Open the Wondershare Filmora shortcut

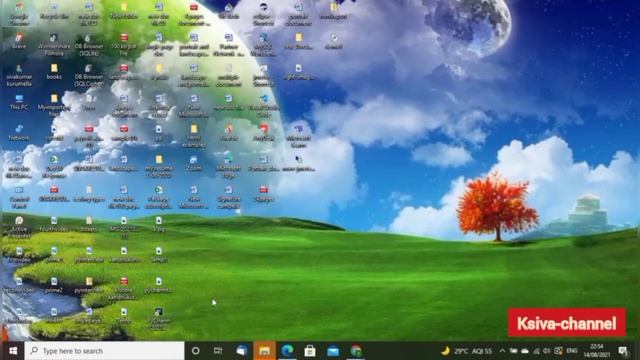54,44
